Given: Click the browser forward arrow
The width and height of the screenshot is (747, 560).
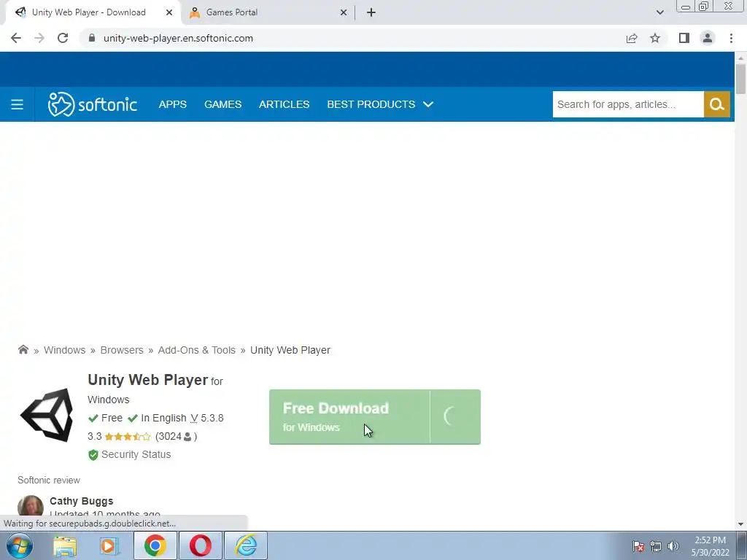Looking at the screenshot, I should coord(39,38).
